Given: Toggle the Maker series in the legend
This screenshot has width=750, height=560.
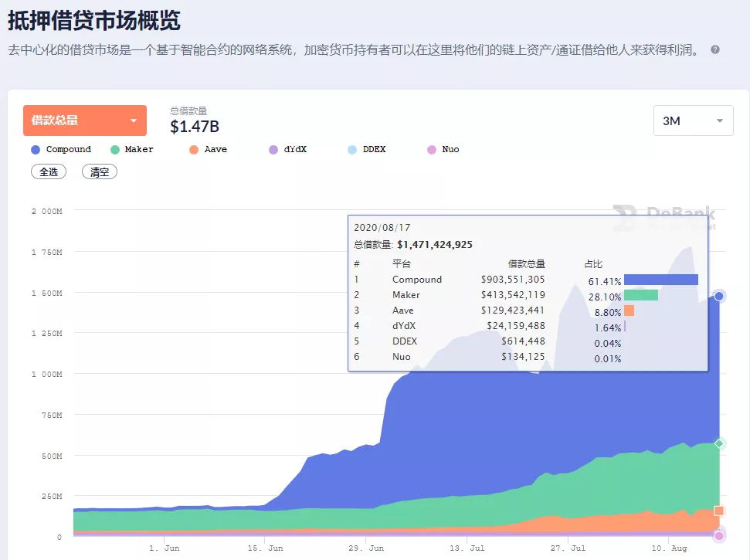Looking at the screenshot, I should [x=132, y=149].
